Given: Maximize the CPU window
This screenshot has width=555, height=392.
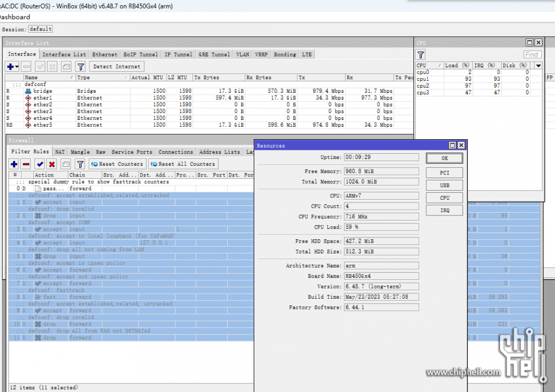Looking at the screenshot, I should coord(530,42).
